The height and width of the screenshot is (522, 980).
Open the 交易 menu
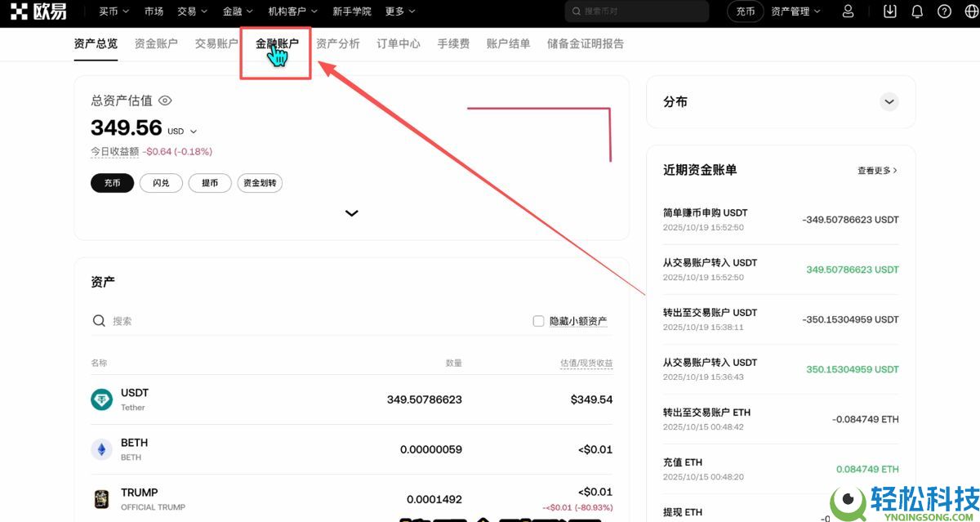(x=189, y=11)
